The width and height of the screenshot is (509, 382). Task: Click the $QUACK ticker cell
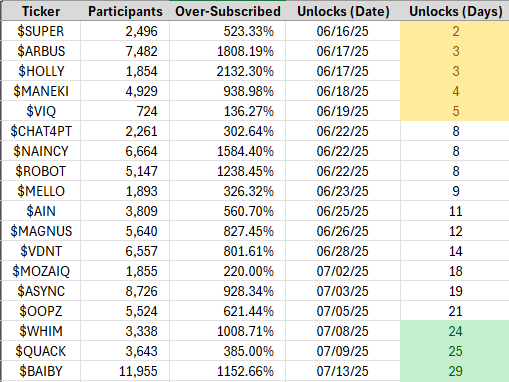(x=41, y=351)
